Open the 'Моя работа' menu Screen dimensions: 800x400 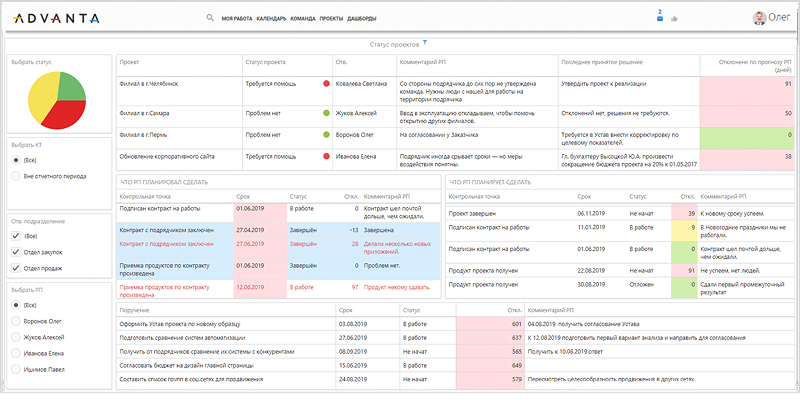click(237, 18)
